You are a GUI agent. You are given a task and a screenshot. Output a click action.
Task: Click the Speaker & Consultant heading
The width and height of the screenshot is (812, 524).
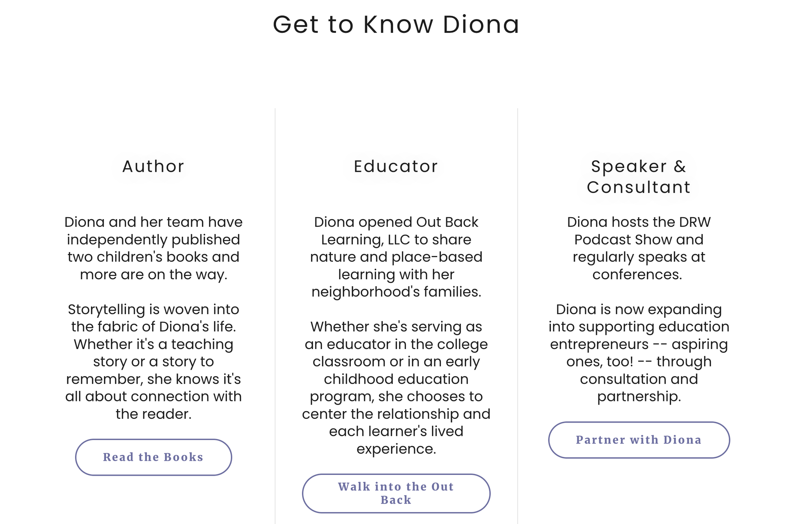(x=639, y=177)
